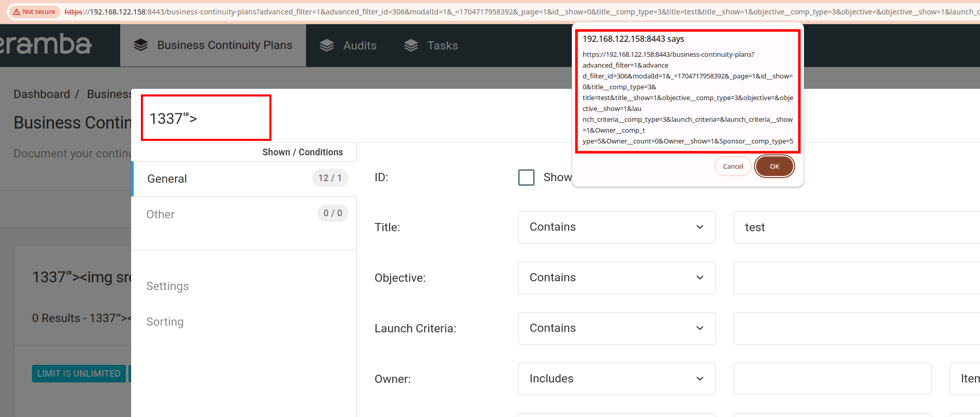Image resolution: width=980 pixels, height=417 pixels.
Task: Open the Settings section
Action: click(x=167, y=286)
